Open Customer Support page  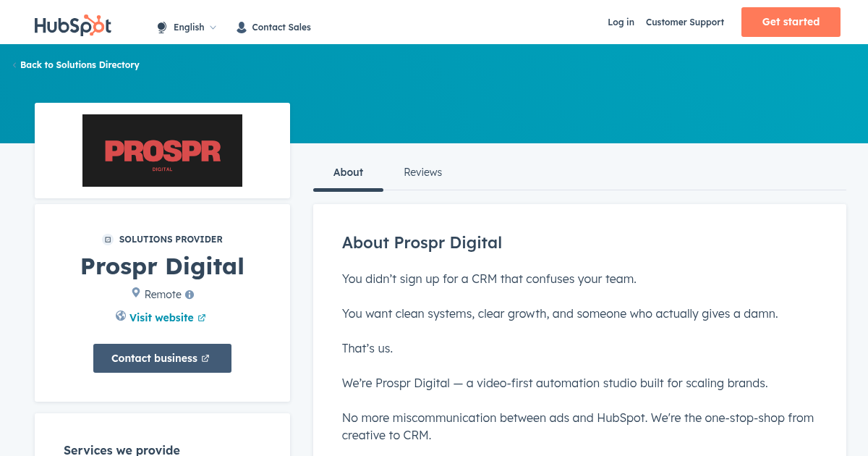(684, 22)
